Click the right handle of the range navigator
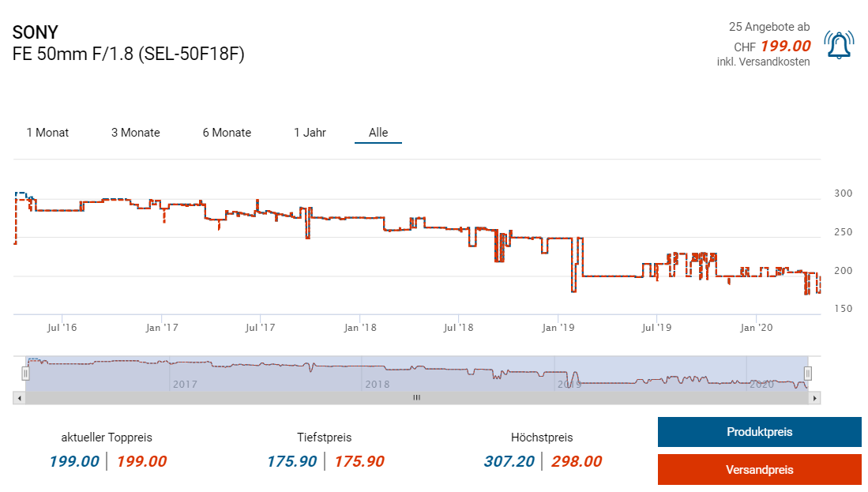Screen dimensions: 868x492 coord(807,373)
